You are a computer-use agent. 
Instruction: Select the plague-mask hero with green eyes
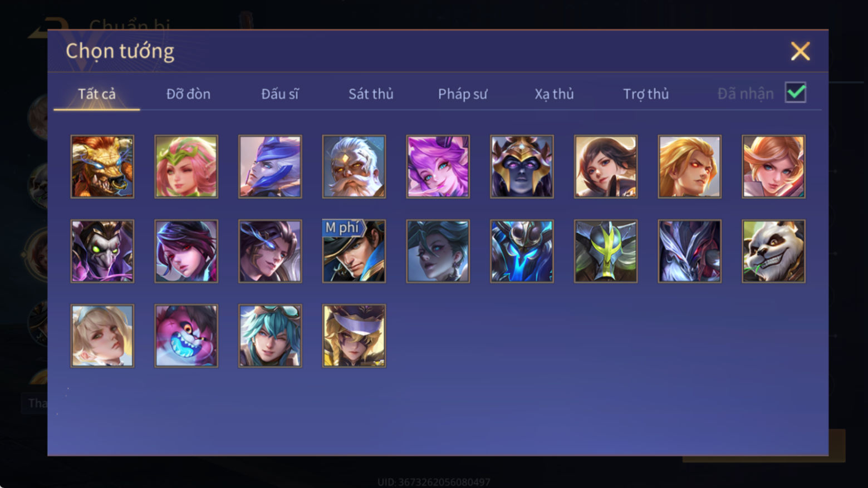pyautogui.click(x=102, y=251)
